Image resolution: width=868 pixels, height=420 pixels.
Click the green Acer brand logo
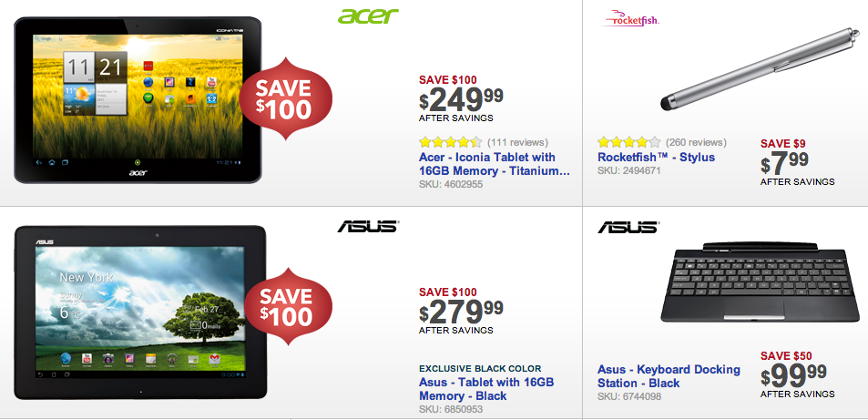[x=368, y=16]
